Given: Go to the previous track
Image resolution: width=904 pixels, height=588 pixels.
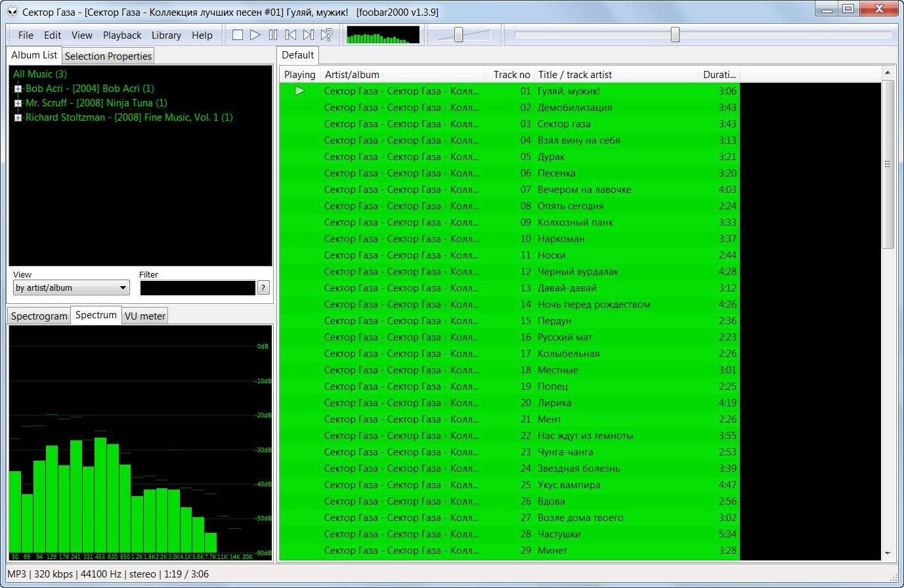Looking at the screenshot, I should pyautogui.click(x=291, y=35).
